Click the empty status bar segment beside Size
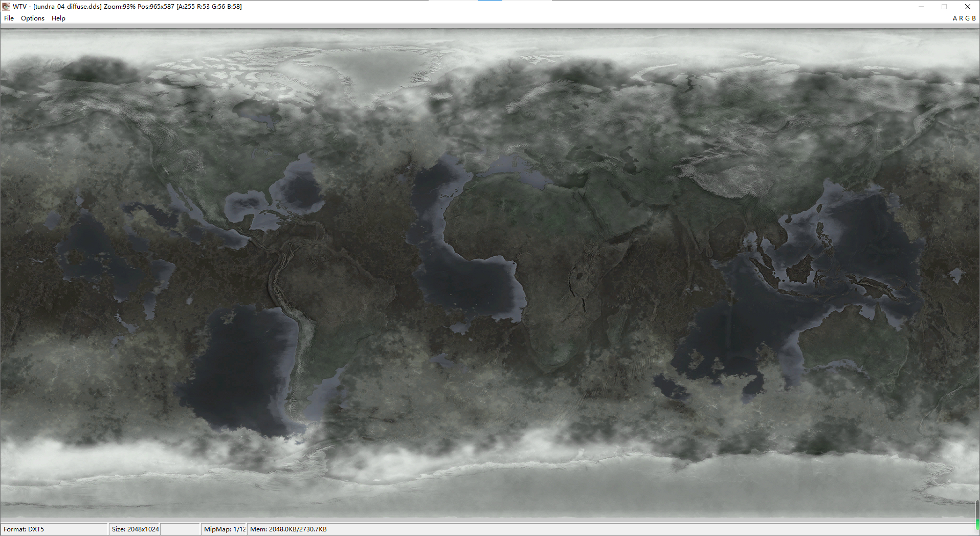This screenshot has height=536, width=980. pyautogui.click(x=179, y=529)
